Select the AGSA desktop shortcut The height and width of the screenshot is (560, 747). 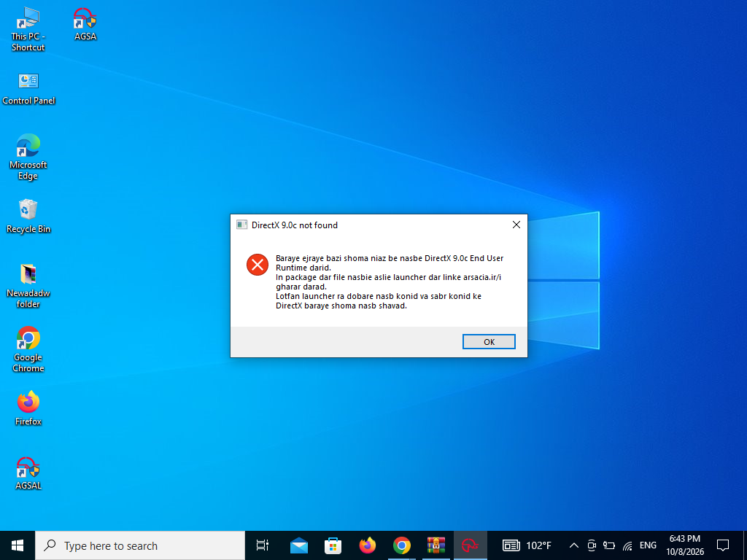click(85, 24)
